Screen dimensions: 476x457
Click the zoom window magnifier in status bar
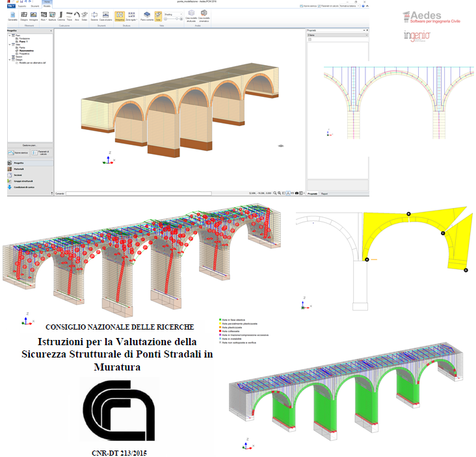[279, 193]
